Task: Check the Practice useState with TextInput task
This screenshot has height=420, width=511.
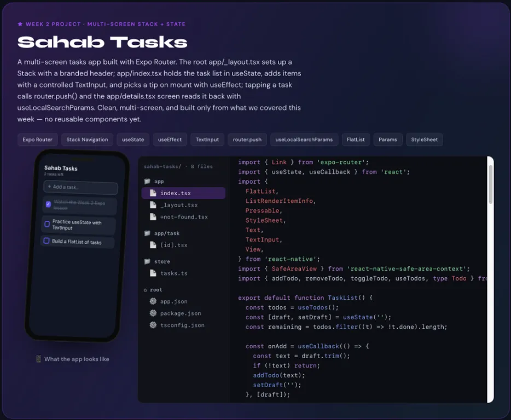Action: (x=47, y=224)
